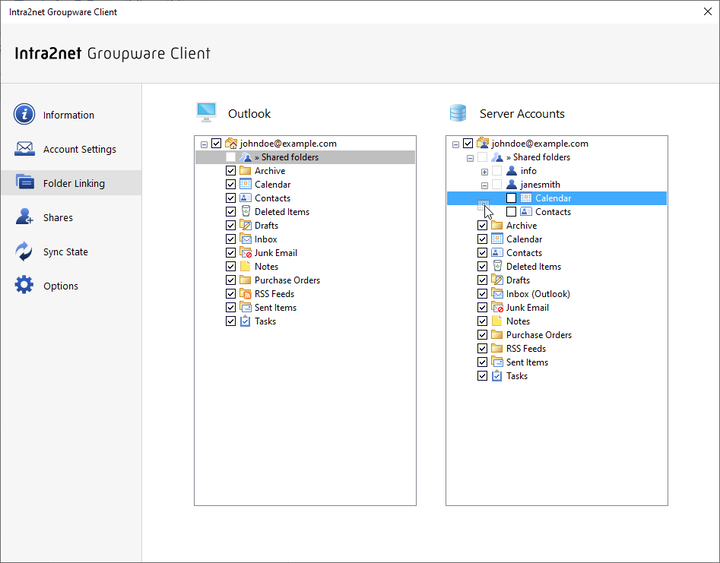Click the Server Accounts database icon
The image size is (720, 563).
click(x=458, y=113)
